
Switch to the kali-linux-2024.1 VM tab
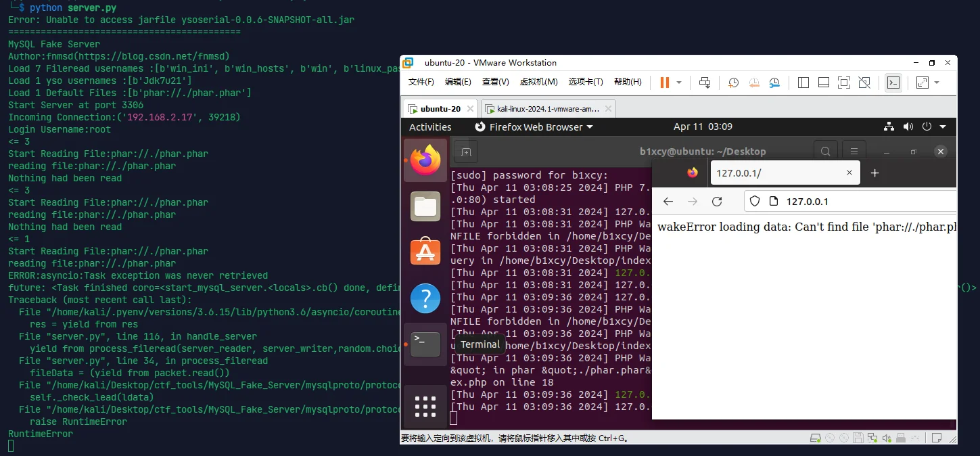548,109
